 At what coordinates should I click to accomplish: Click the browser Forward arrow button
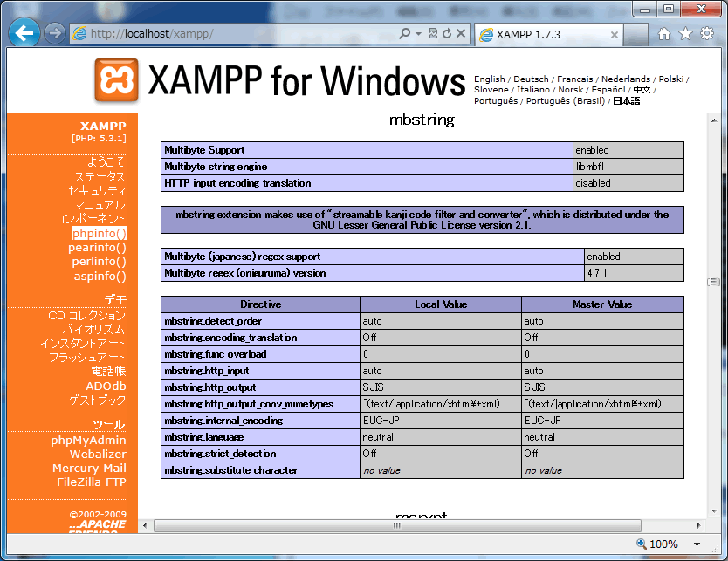coord(54,34)
